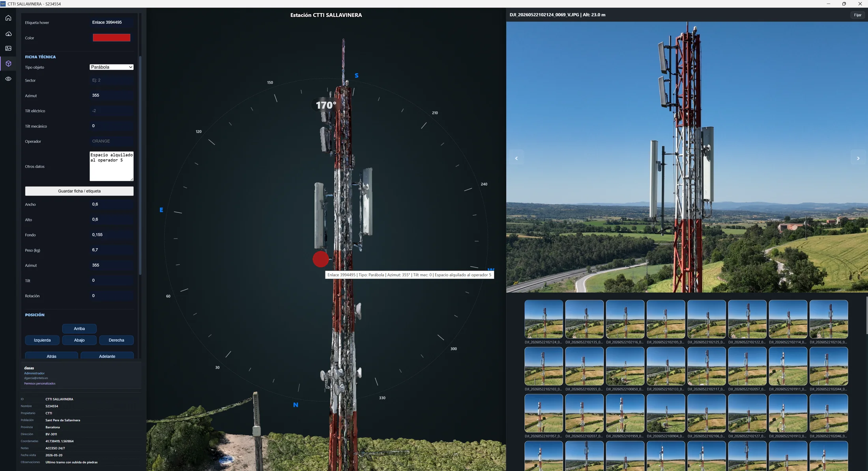The height and width of the screenshot is (471, 868).
Task: Click the Sector input field
Action: pyautogui.click(x=112, y=80)
